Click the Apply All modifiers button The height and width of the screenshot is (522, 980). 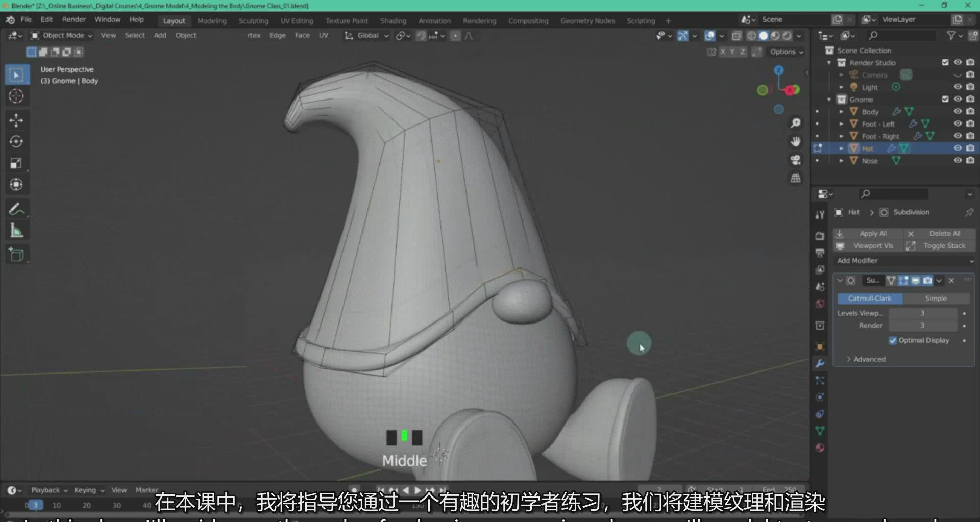pyautogui.click(x=867, y=233)
